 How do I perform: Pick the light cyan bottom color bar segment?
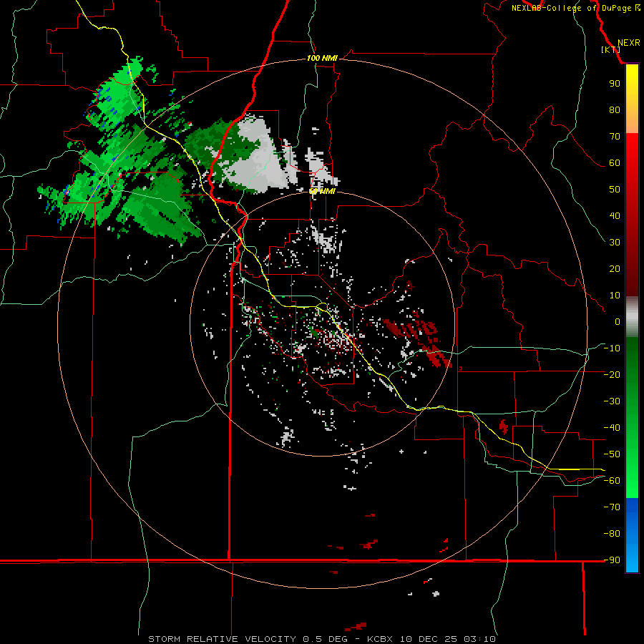point(632,560)
